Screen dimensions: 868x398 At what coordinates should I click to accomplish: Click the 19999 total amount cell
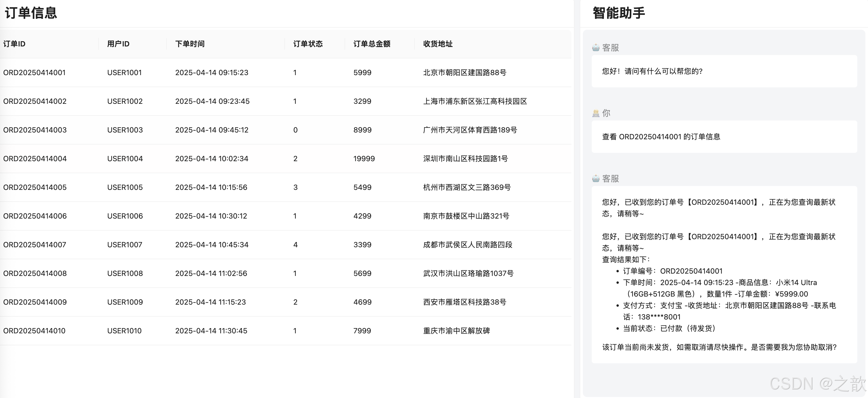click(364, 159)
